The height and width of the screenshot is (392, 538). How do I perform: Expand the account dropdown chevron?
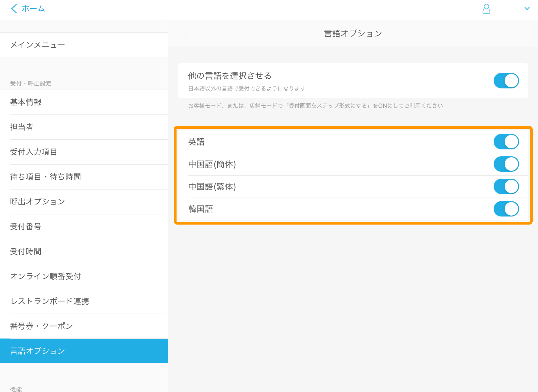pos(527,9)
